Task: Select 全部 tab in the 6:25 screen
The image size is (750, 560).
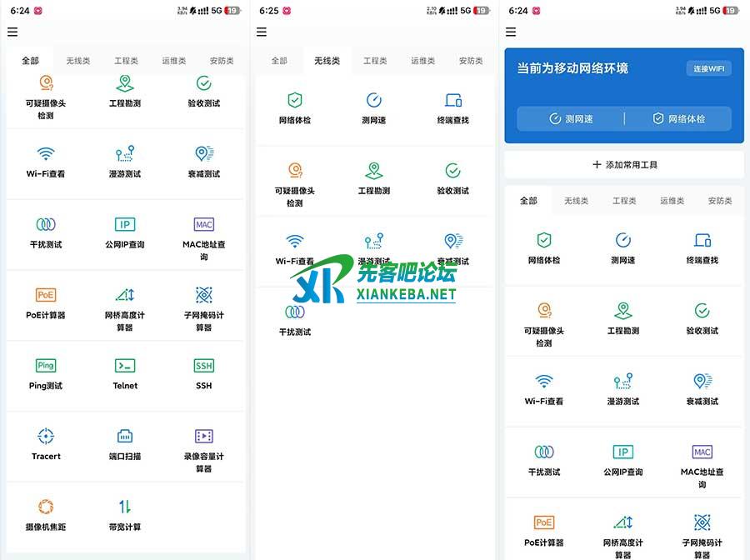Action: coord(279,61)
